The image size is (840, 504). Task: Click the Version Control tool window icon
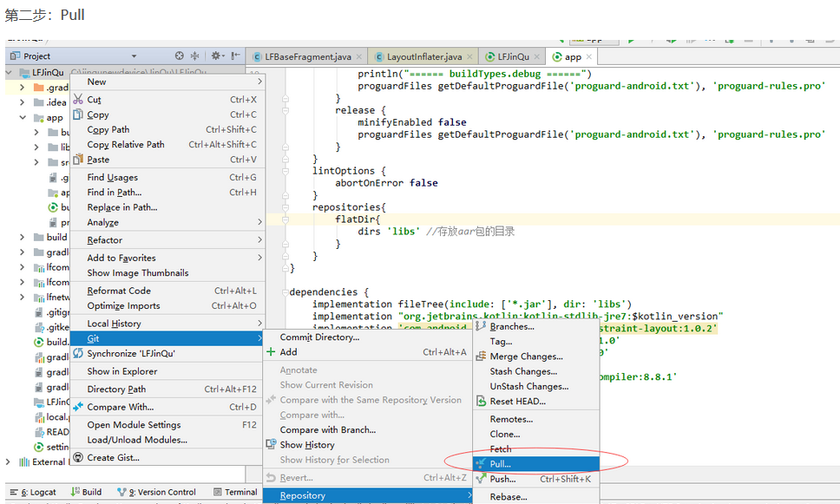point(121,492)
